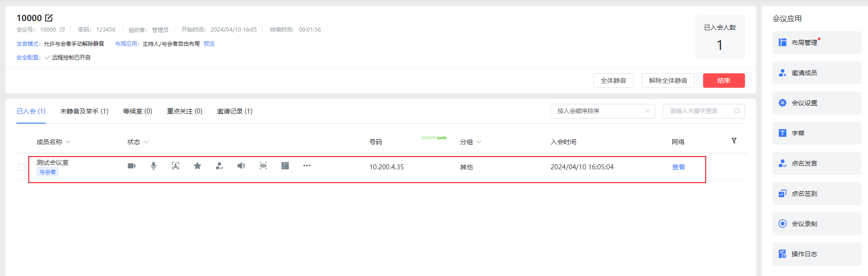Viewport: 868px width, 276px height.
Task: Expand the 成员名称 column dropdown
Action: (x=68, y=142)
